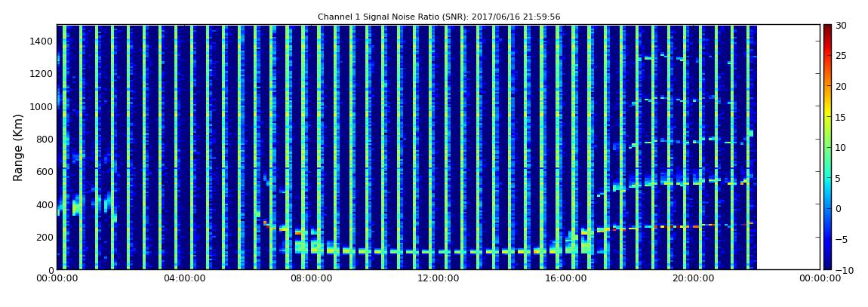Click the 16:00:00 time axis label
Screen dimensions: 868x307
coord(565,279)
